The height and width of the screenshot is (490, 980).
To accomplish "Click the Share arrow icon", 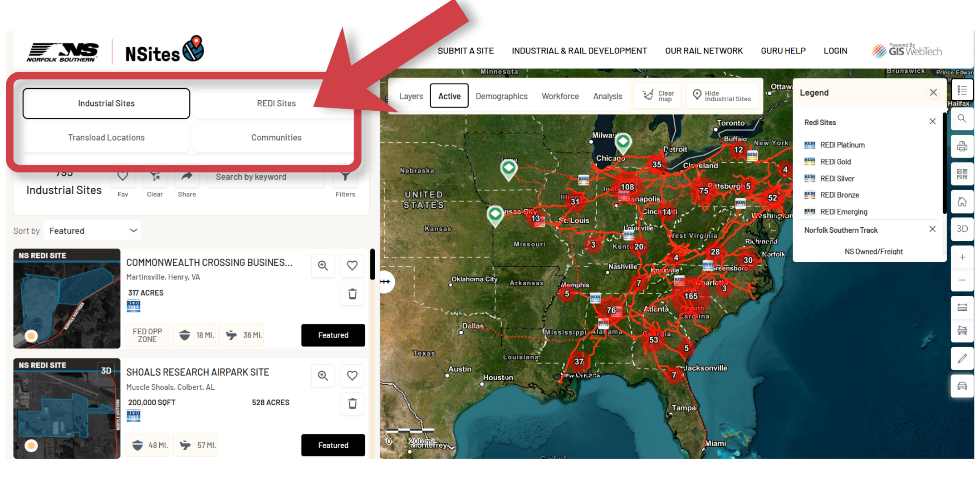I will click(187, 176).
